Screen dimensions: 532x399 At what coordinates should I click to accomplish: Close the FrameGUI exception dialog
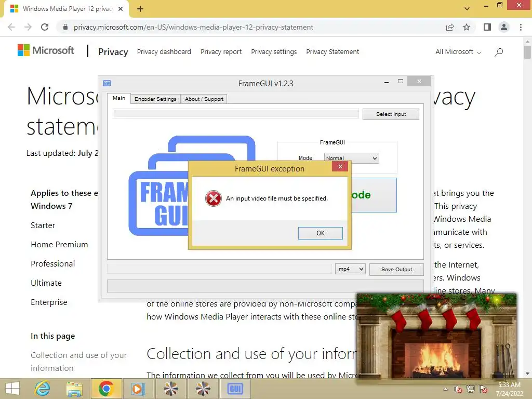pos(340,166)
